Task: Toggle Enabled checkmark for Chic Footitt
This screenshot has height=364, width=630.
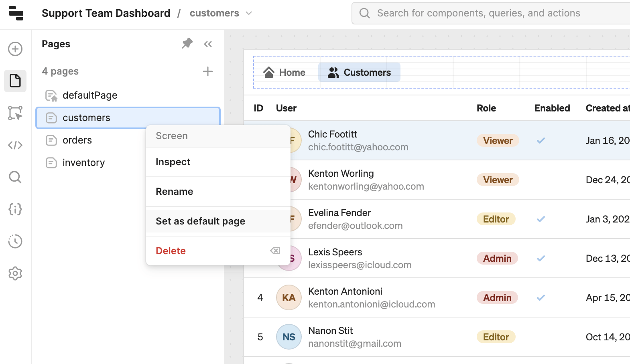Action: (541, 141)
